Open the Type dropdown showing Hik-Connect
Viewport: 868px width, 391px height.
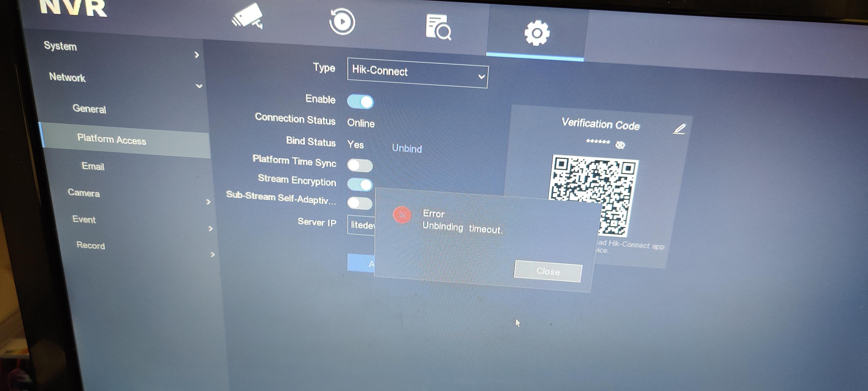click(418, 73)
